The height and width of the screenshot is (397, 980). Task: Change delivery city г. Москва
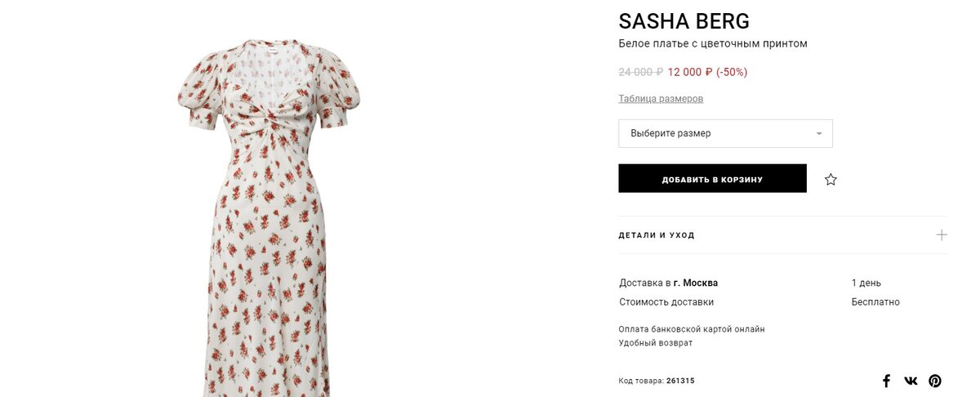(696, 283)
